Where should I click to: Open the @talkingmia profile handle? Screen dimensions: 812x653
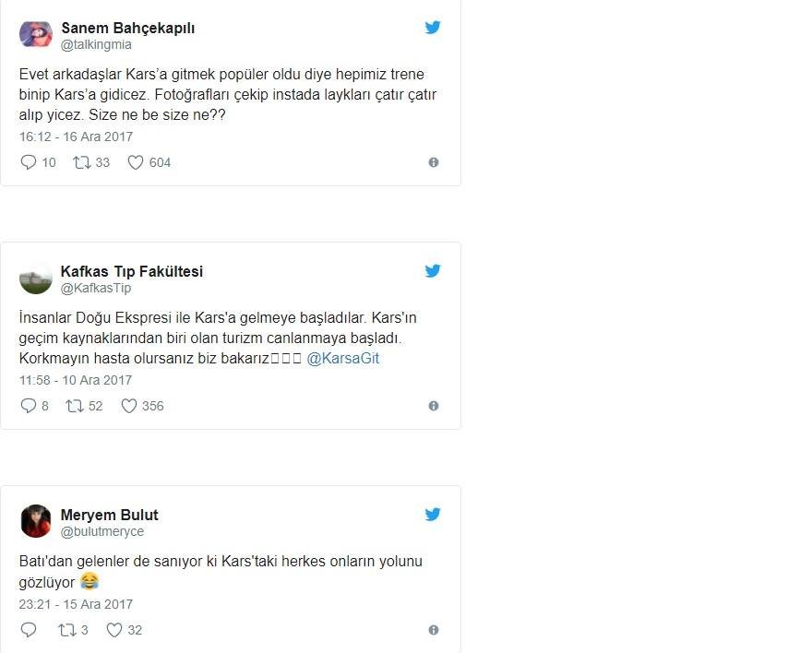point(96,44)
